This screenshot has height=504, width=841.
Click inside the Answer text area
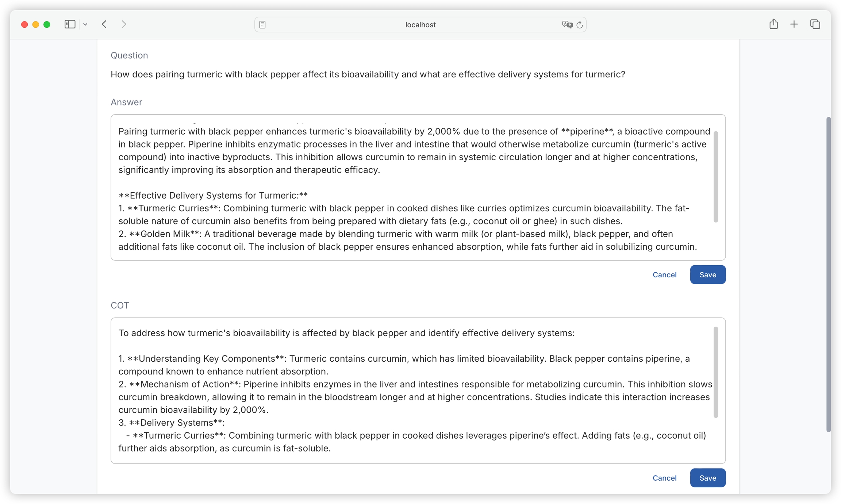coord(412,182)
